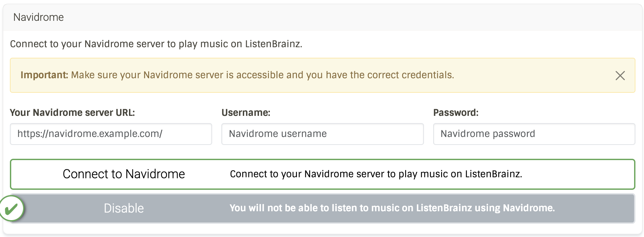Image resolution: width=644 pixels, height=237 pixels.
Task: Click the Navidrome username input box
Action: [322, 134]
